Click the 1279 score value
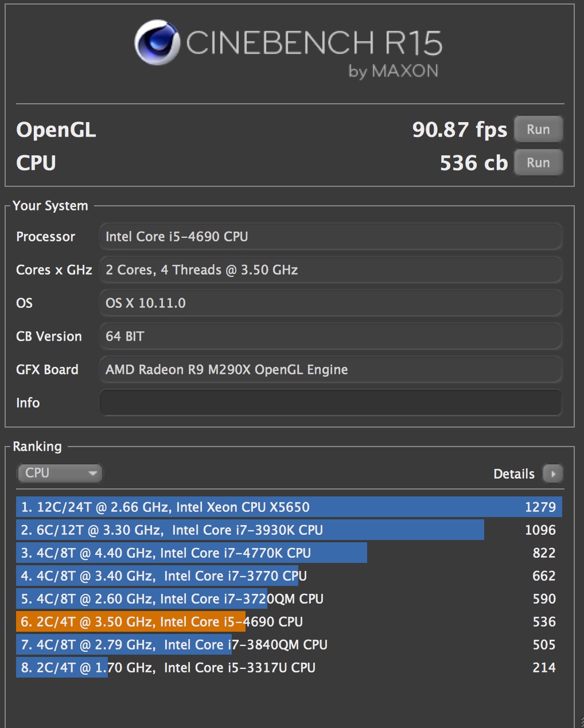 [x=540, y=507]
